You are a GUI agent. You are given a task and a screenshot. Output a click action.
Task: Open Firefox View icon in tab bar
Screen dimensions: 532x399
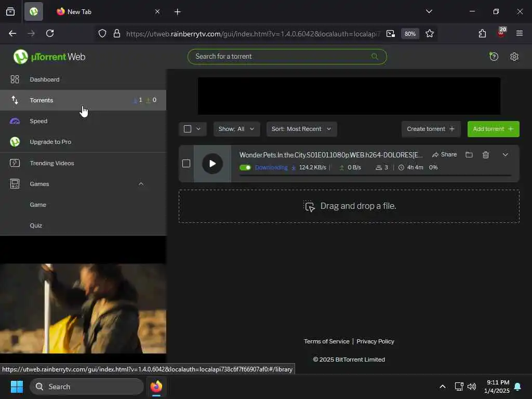point(10,11)
